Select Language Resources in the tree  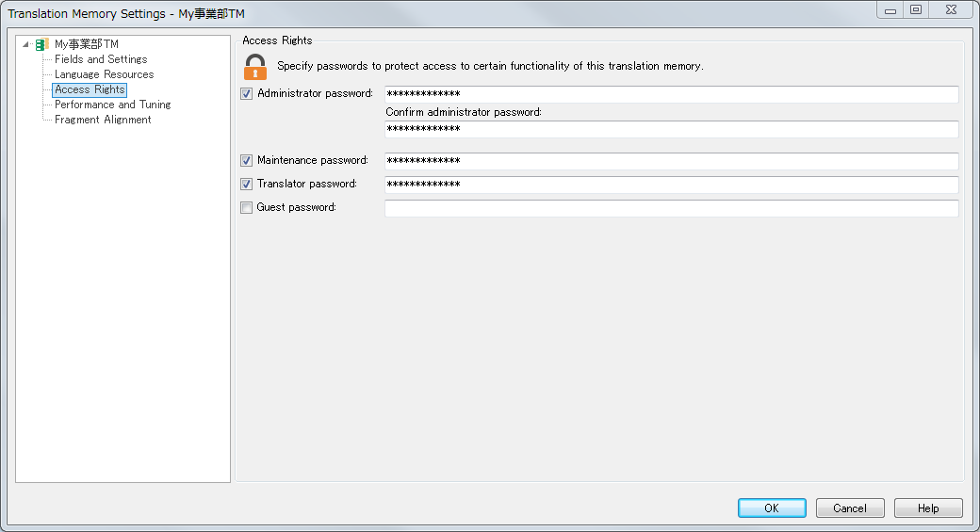click(104, 74)
